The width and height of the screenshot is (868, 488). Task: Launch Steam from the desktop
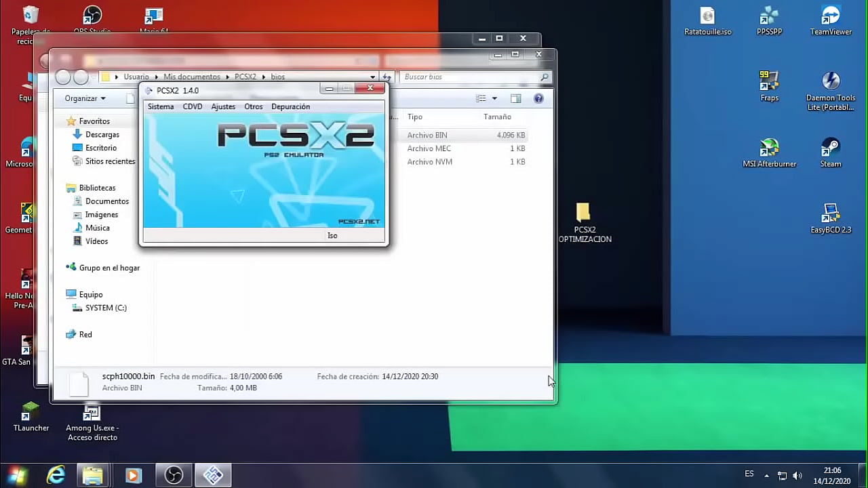click(x=830, y=148)
